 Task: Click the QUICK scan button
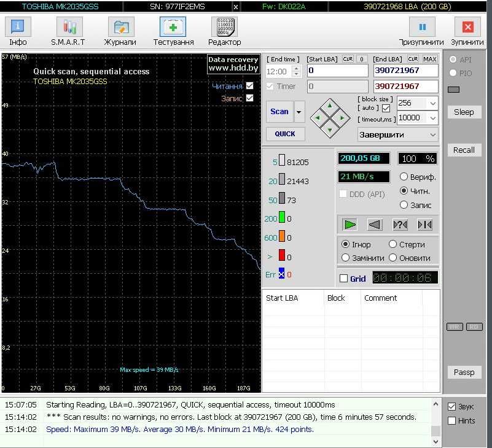(285, 134)
